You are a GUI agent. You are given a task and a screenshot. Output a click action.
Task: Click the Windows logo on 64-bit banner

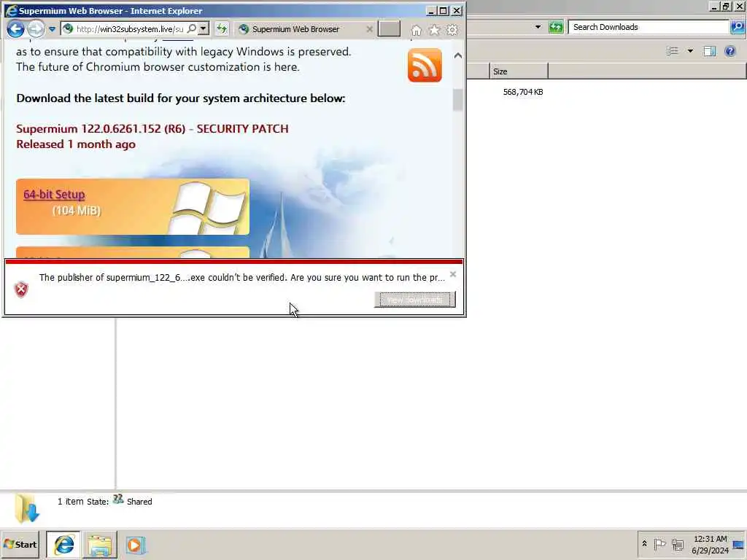click(x=209, y=208)
